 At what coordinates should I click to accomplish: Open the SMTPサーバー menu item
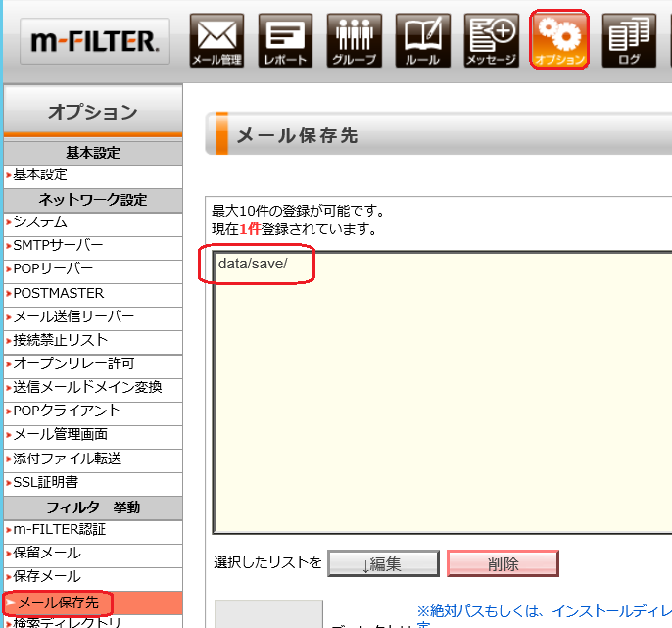[58, 245]
